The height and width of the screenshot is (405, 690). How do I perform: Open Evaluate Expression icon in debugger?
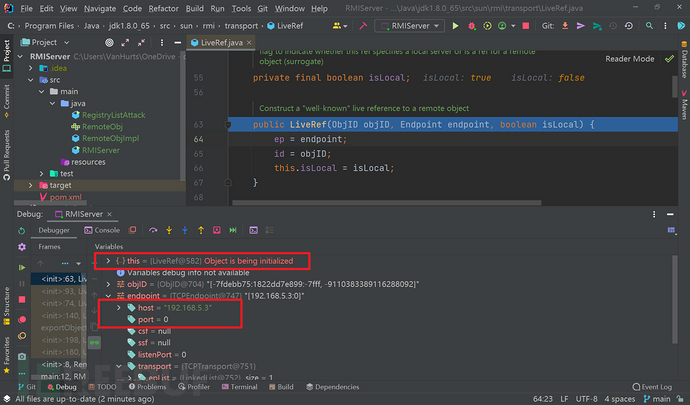tap(253, 230)
